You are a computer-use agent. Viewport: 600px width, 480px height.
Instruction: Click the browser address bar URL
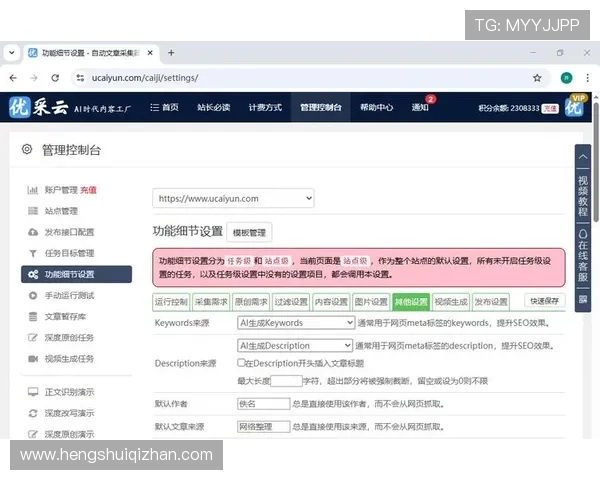[145, 78]
